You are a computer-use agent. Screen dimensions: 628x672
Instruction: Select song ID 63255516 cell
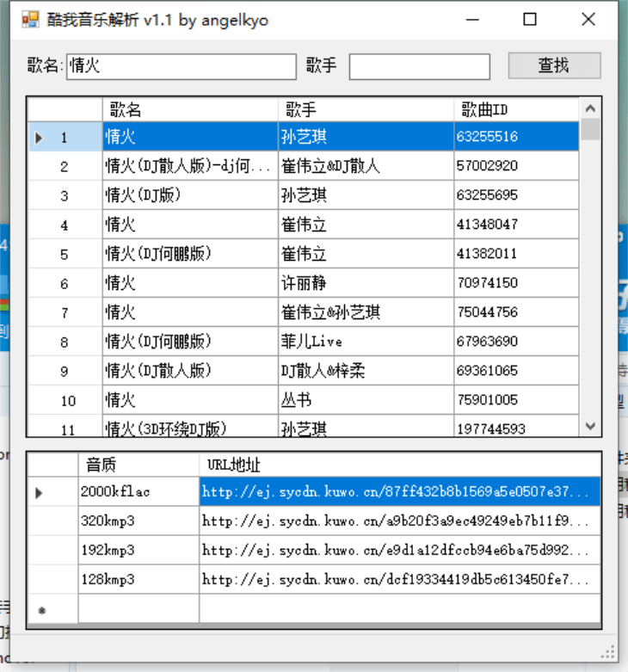516,137
